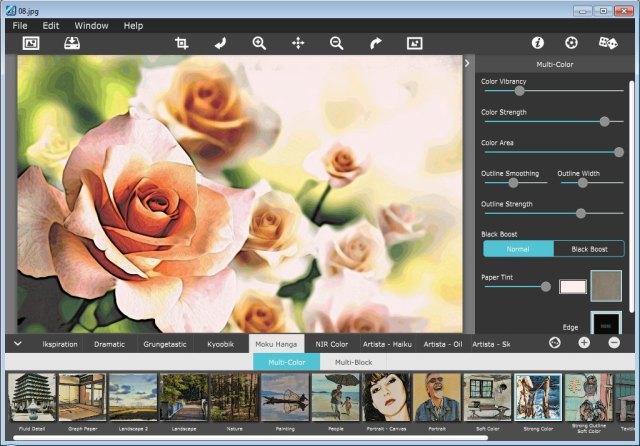Click the Redo curved arrow icon
The image size is (640, 446).
(x=376, y=43)
